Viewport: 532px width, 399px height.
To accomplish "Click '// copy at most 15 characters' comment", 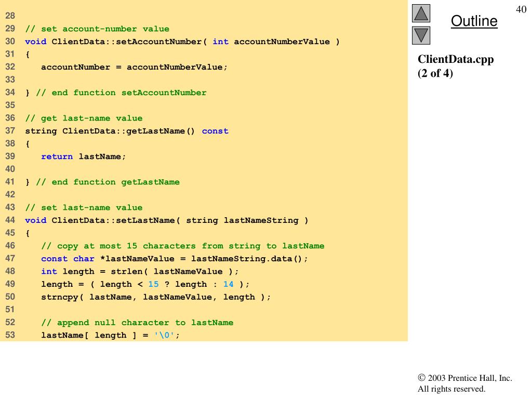I will pos(182,246).
